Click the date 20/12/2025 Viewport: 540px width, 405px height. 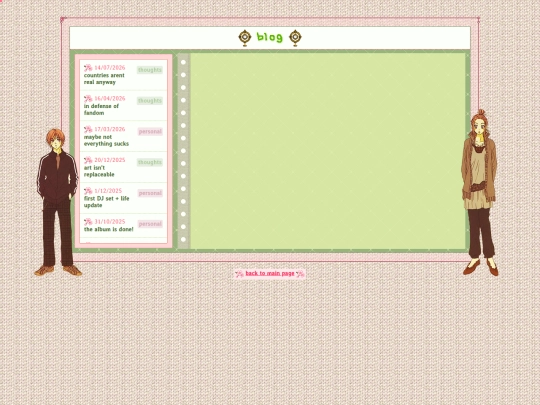[110, 160]
